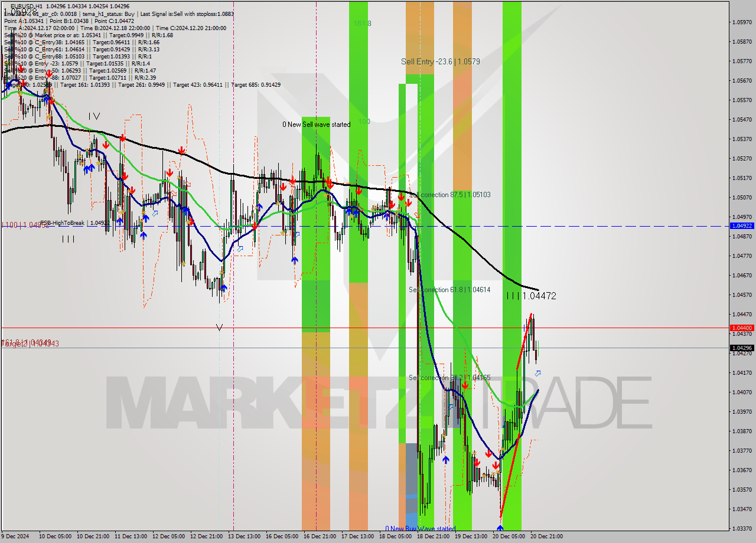
Task: Click the '| | | 1.04472' wave label
Action: coord(531,296)
